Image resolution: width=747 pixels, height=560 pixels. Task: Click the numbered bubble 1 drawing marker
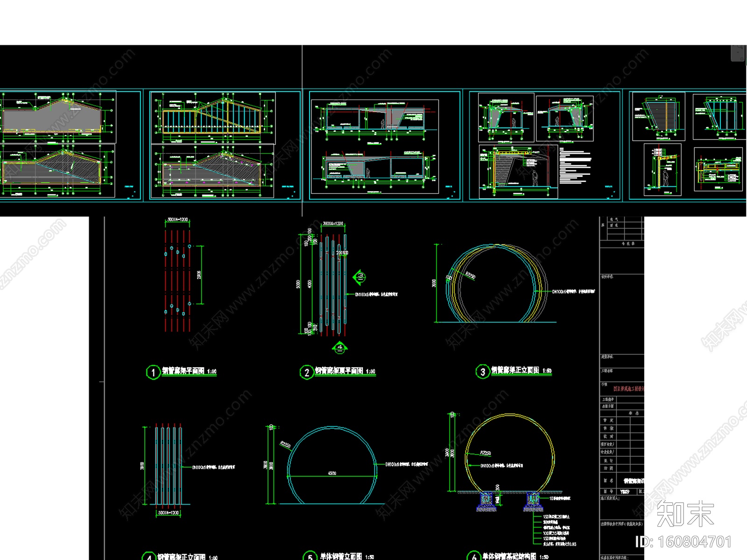click(153, 372)
